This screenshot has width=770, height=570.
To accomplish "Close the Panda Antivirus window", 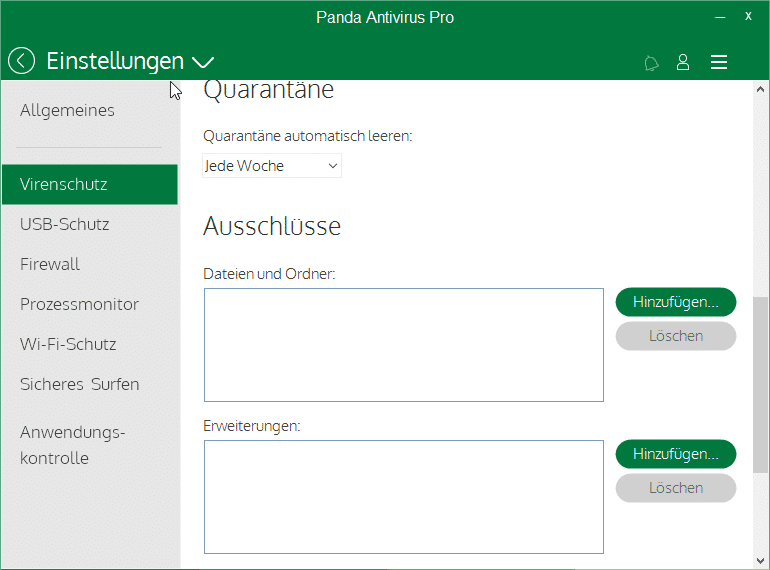I will click(748, 17).
